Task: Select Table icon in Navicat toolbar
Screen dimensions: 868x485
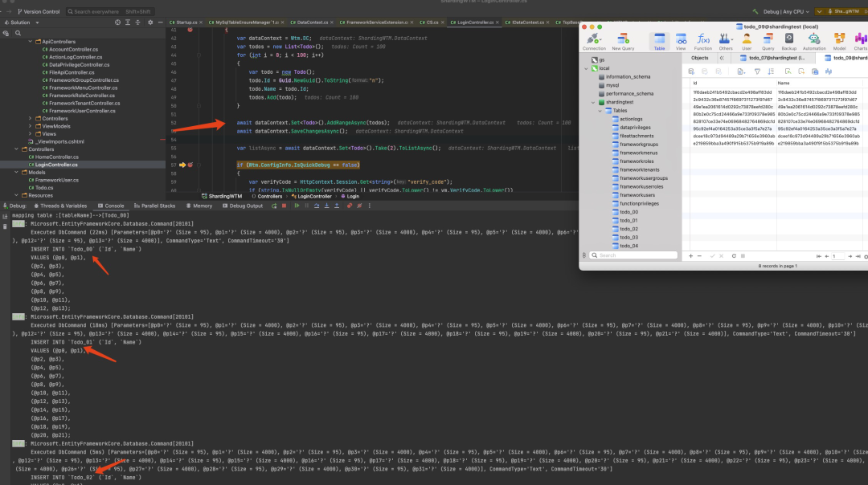Action: (x=659, y=41)
